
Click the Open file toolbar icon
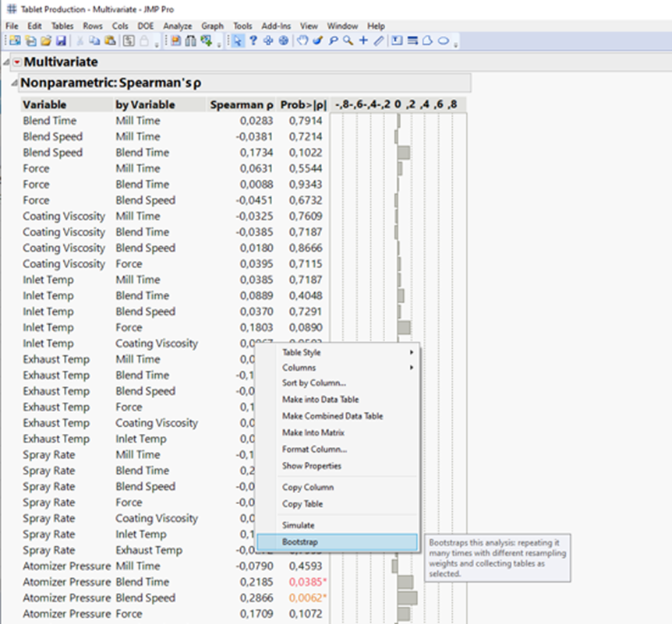(x=46, y=41)
